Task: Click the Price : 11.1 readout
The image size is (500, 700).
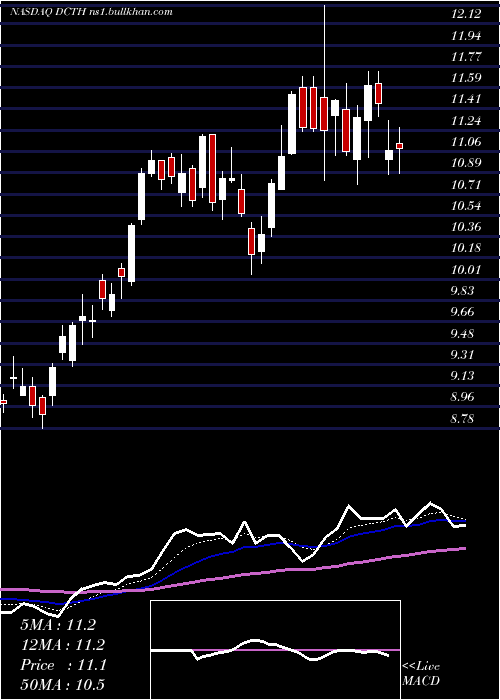Action: (63, 665)
